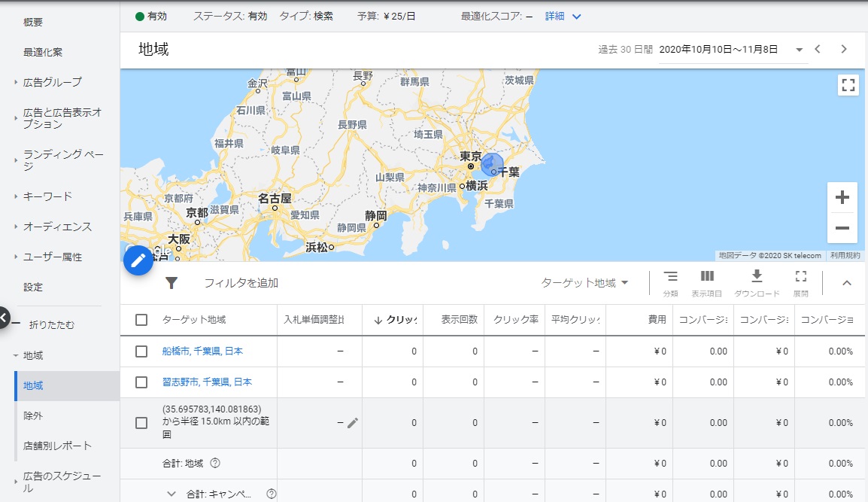This screenshot has width=868, height=502.
Task: Click the ターゲット地域 column header
Action: [x=194, y=320]
